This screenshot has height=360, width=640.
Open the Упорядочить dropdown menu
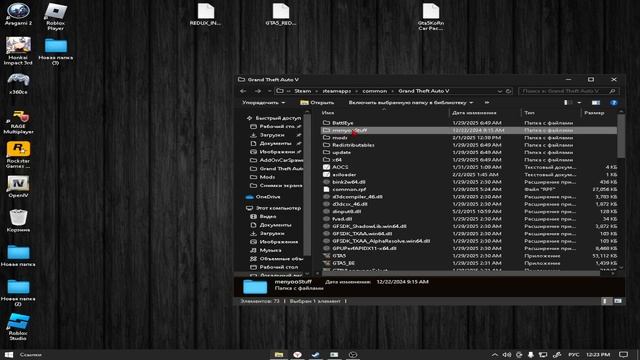pos(263,103)
